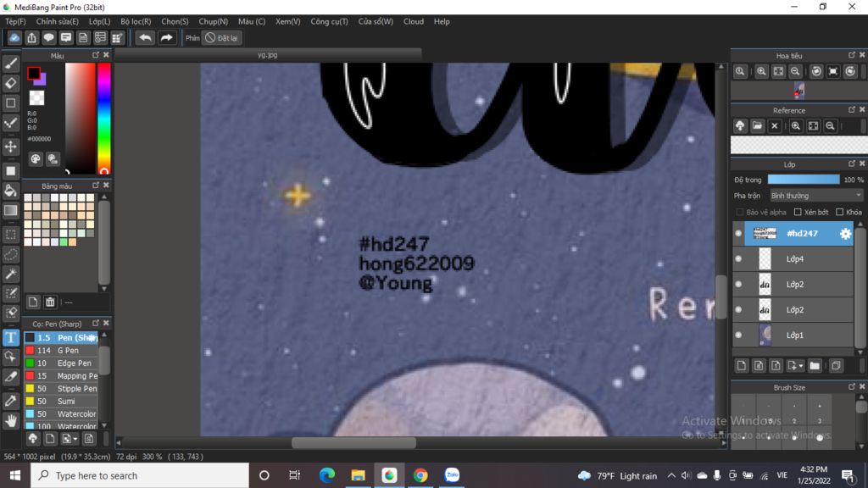Open the Chỉnh sửa(E) menu

coord(57,21)
